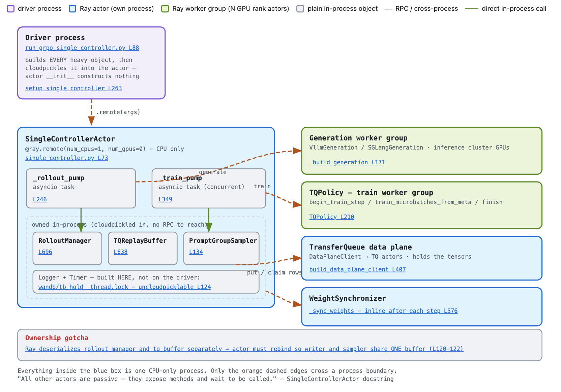Open build_data_plane_client L407 link
This screenshot has height=392, width=561.
pyautogui.click(x=357, y=269)
